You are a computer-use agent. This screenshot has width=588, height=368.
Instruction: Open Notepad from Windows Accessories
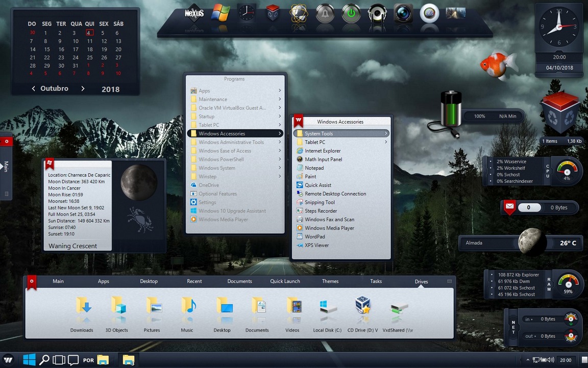[341, 168]
